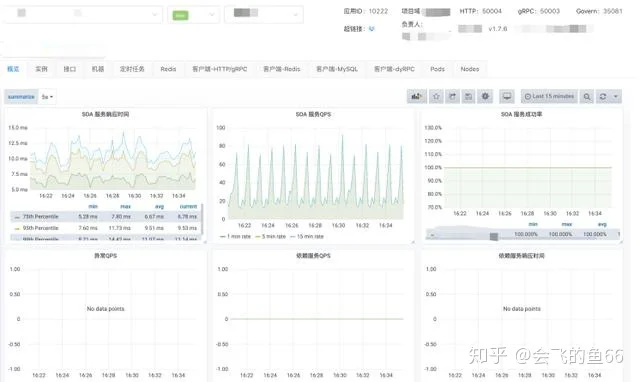Toggle the 1 min rate legend series

click(x=236, y=236)
